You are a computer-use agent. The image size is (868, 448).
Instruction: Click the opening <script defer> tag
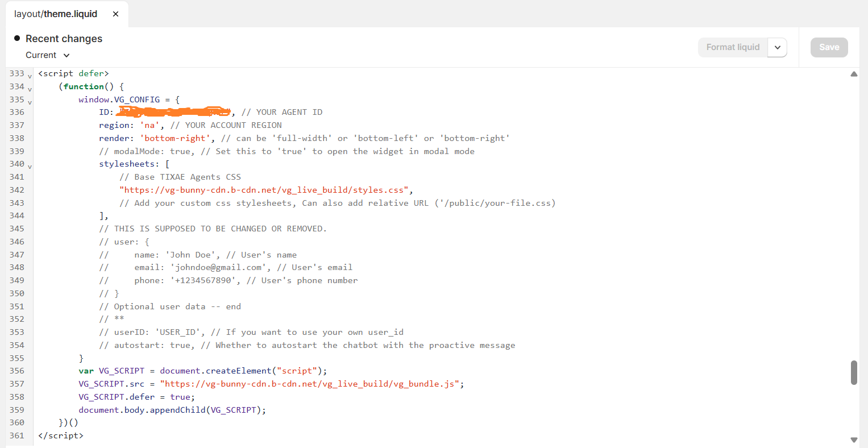(73, 73)
